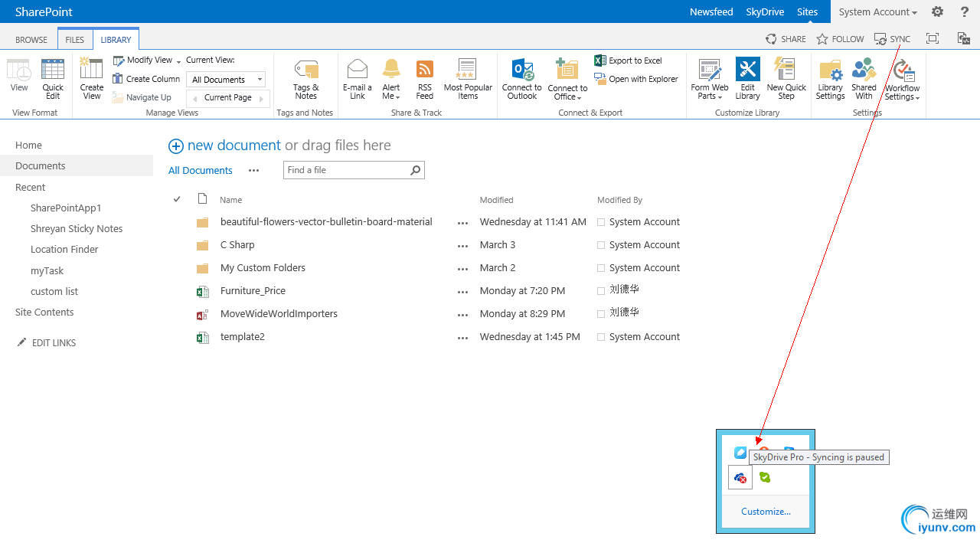Viewport: 980px width, 540px height.
Task: Toggle focus on content icon
Action: [x=932, y=38]
